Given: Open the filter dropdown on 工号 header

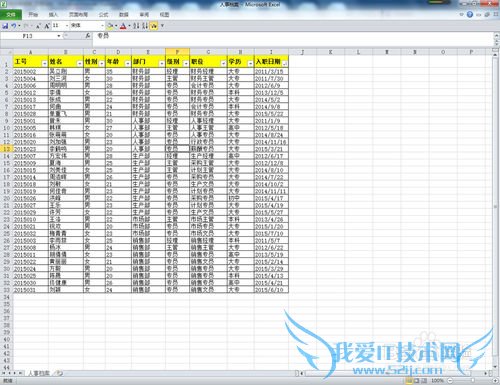Looking at the screenshot, I should tap(44, 64).
